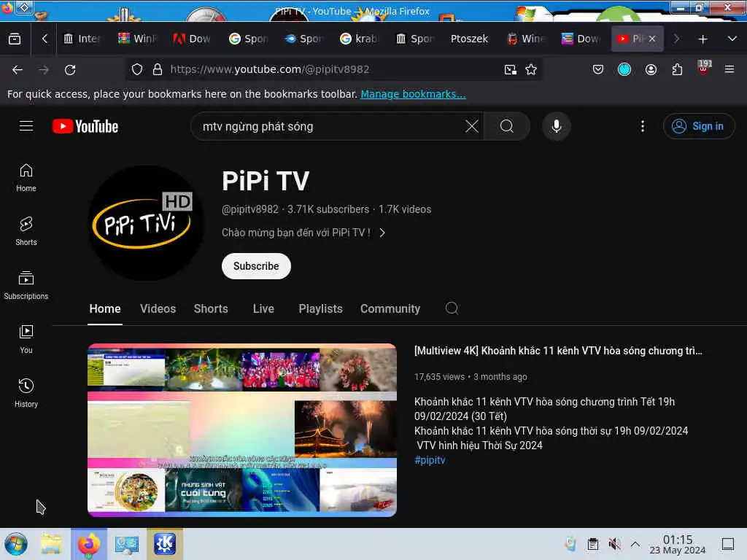Image resolution: width=747 pixels, height=560 pixels.
Task: Open the Extensions puzzle-piece icon
Action: coord(677,69)
